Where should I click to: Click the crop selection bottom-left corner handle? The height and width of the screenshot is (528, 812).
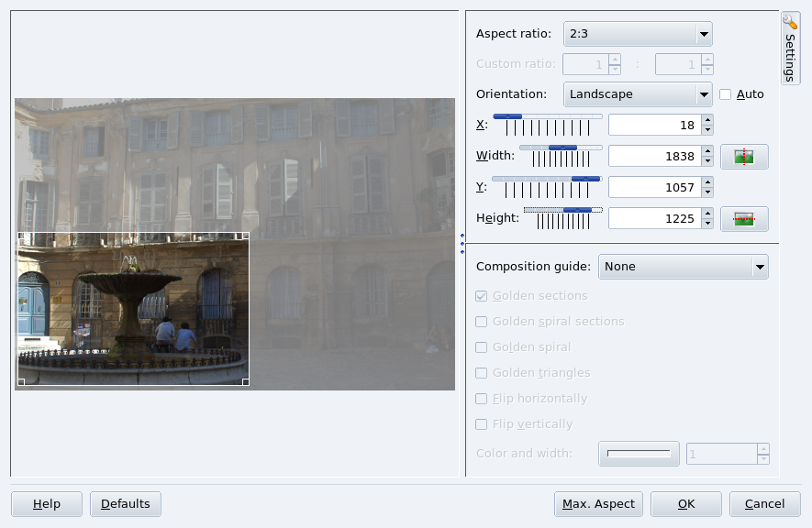22,381
